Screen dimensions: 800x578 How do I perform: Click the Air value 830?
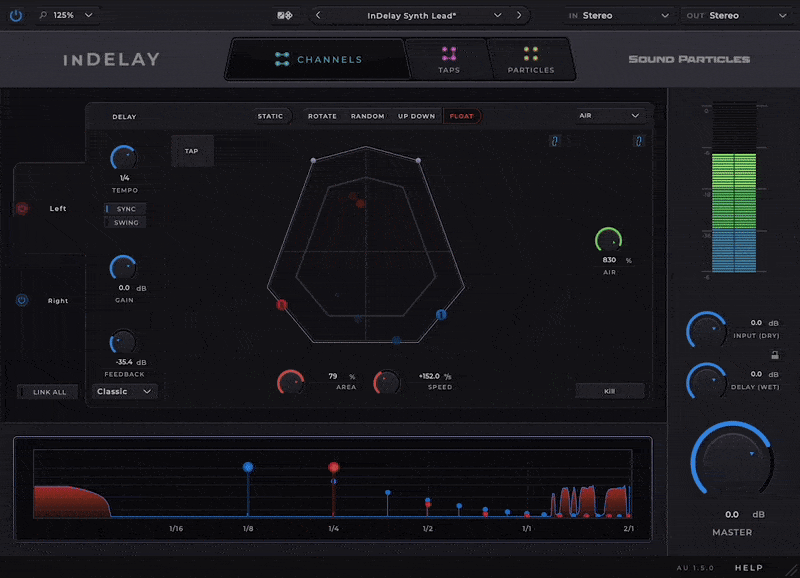(609, 260)
